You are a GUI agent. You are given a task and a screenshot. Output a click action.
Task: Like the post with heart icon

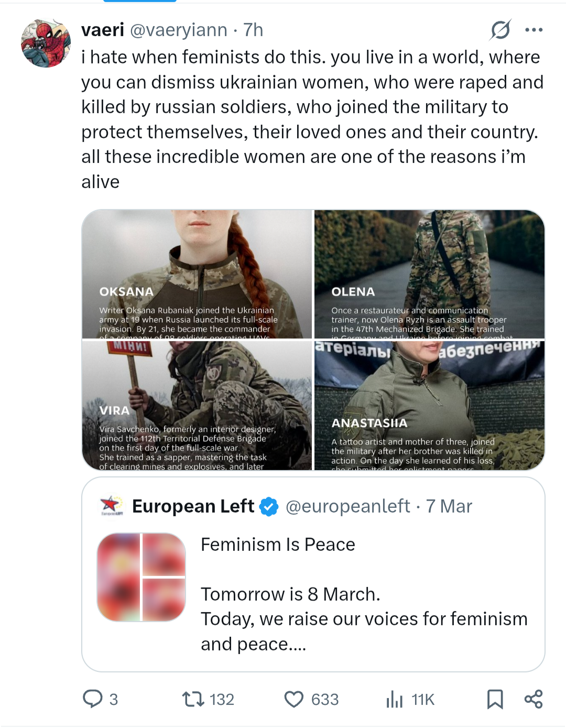point(294,699)
